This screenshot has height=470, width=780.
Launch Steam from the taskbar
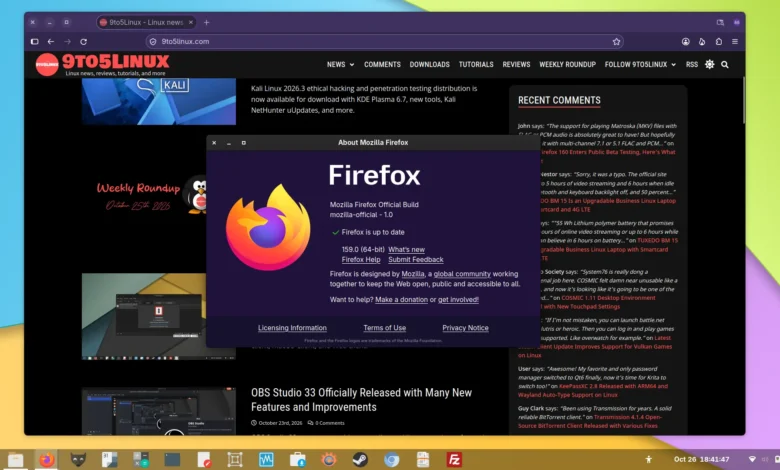point(360,460)
